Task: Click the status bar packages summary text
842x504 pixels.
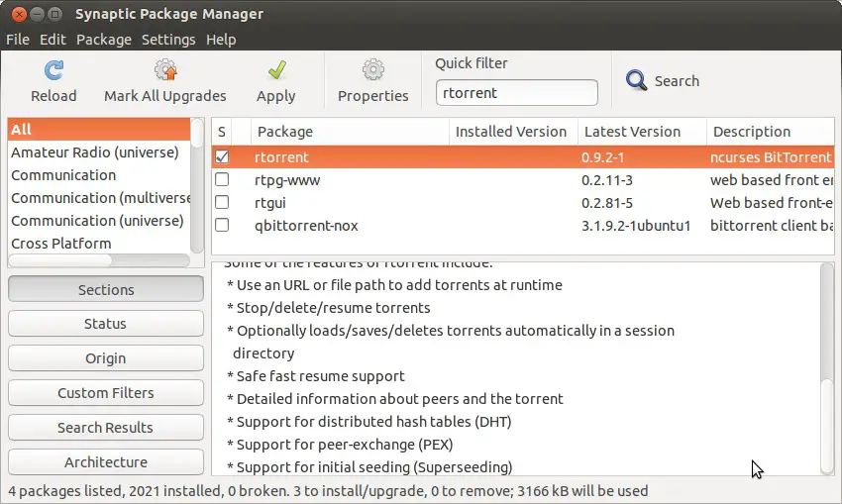Action: (x=328, y=490)
